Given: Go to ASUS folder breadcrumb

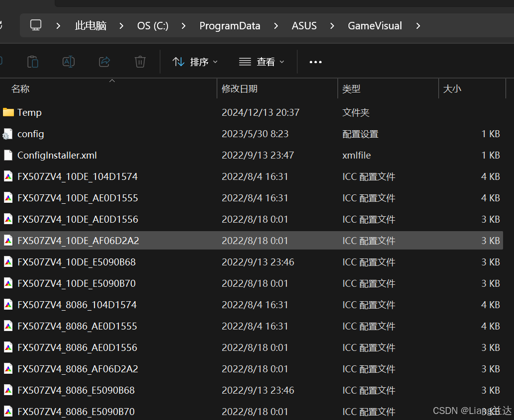Looking at the screenshot, I should [304, 25].
